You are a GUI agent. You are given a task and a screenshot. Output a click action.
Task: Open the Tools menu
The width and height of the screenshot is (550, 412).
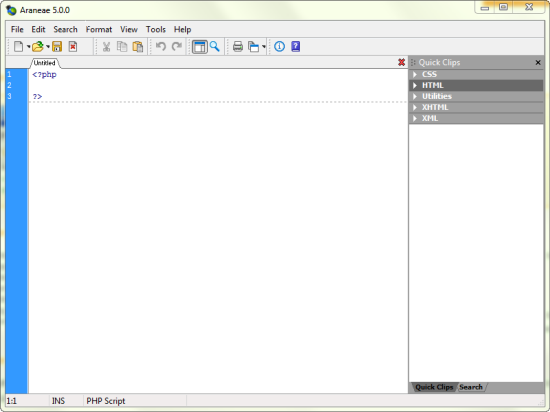click(x=156, y=29)
